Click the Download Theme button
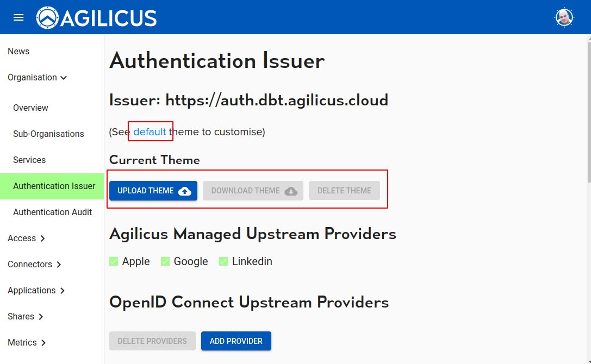591x364 pixels. click(x=253, y=191)
